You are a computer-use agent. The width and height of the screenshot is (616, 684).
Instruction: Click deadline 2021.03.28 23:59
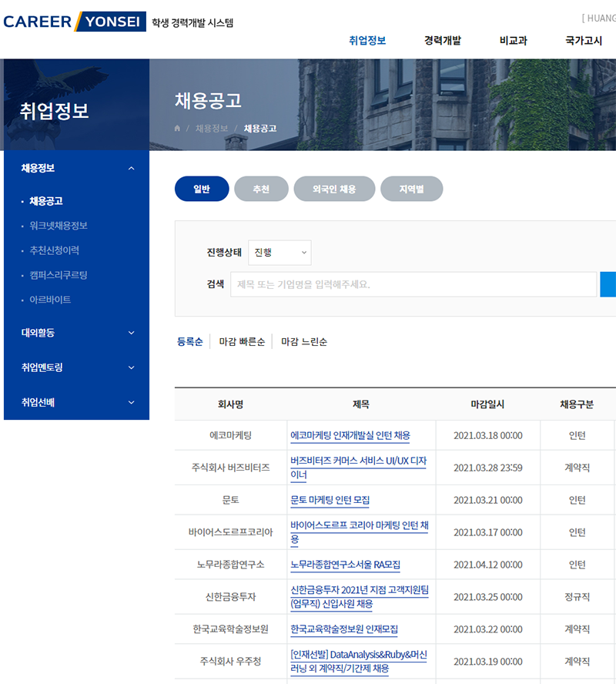pos(488,468)
